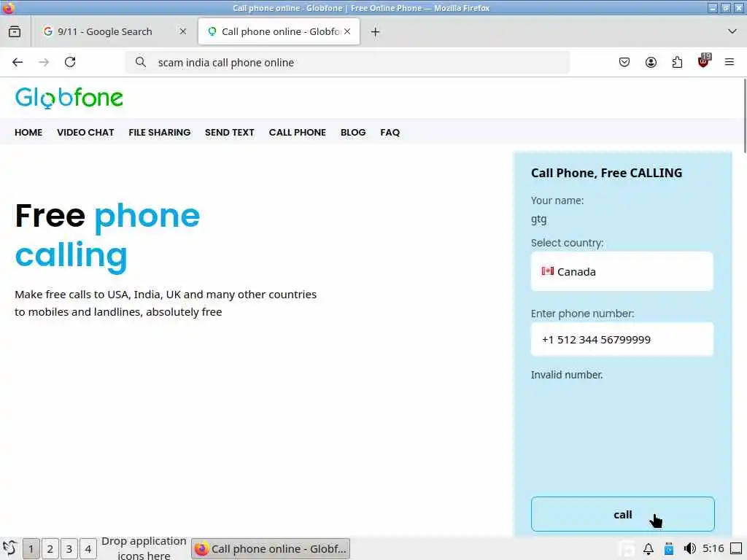Click the 'Call Phone, Free CALLING' title
The width and height of the screenshot is (747, 560).
click(x=606, y=173)
